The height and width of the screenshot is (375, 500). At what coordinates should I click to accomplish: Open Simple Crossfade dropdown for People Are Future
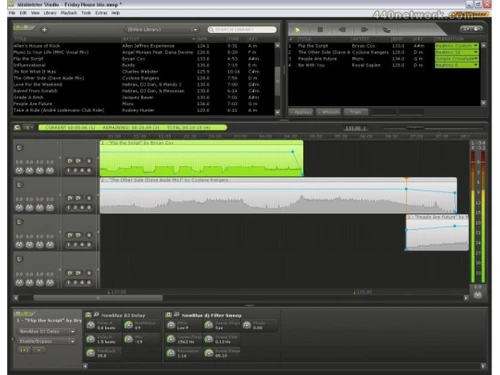point(457,59)
